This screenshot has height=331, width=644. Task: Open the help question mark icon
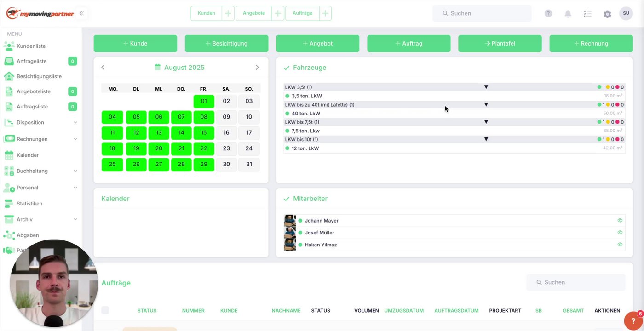(548, 13)
